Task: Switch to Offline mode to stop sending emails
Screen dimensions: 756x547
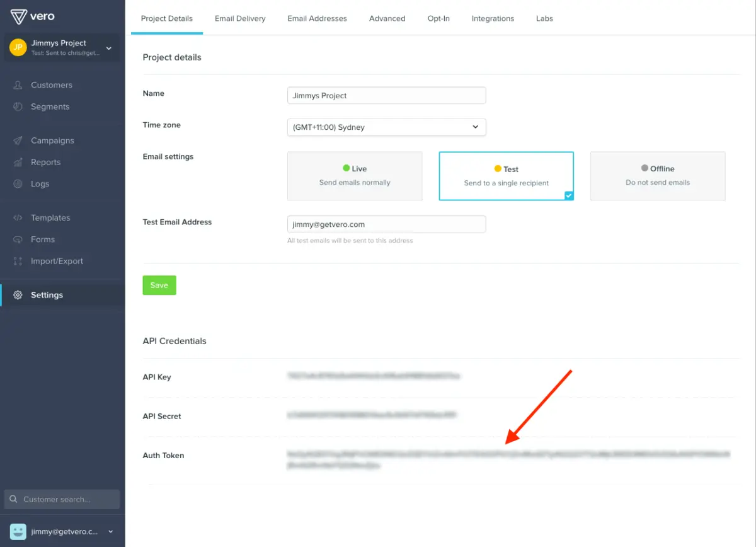Action: 657,176
